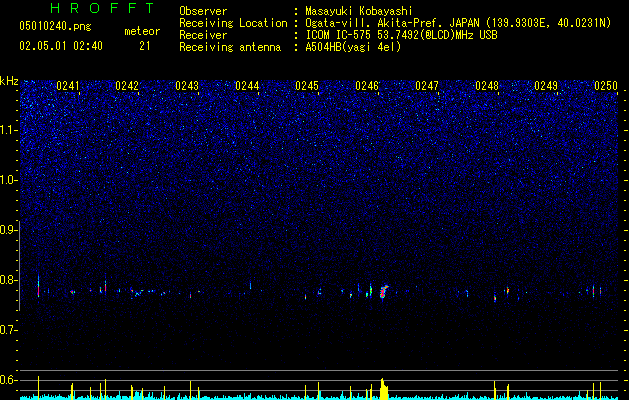This screenshot has height=400, width=629.
Task: Click the 0246 time marker
Action: (367, 86)
